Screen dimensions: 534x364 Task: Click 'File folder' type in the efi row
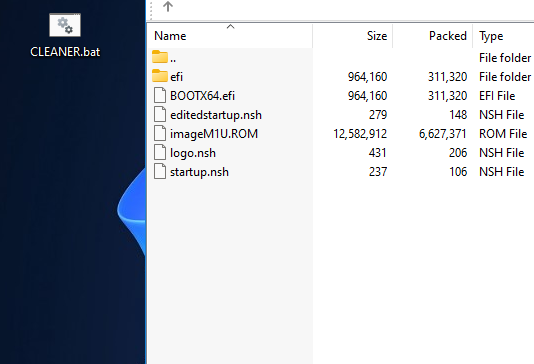[505, 77]
